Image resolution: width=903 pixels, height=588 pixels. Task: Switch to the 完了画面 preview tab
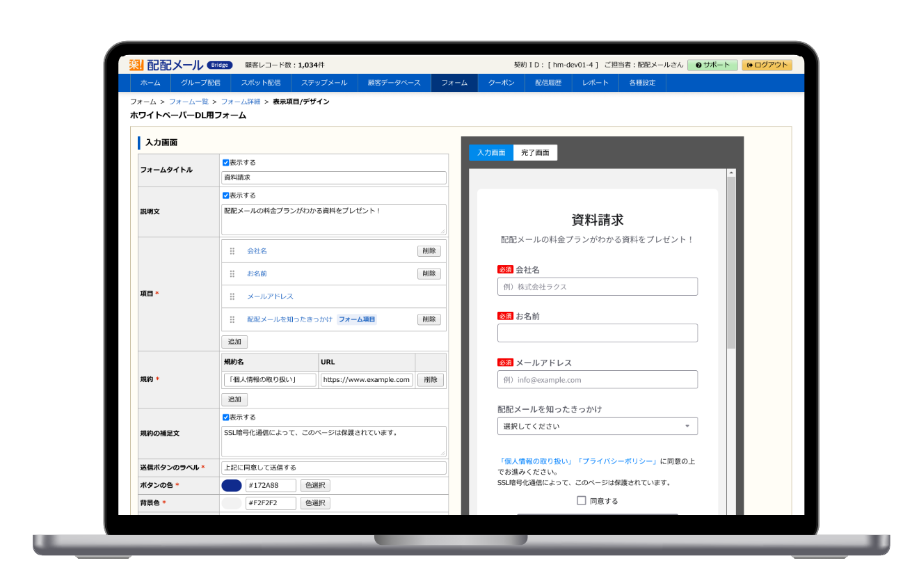[x=535, y=153]
